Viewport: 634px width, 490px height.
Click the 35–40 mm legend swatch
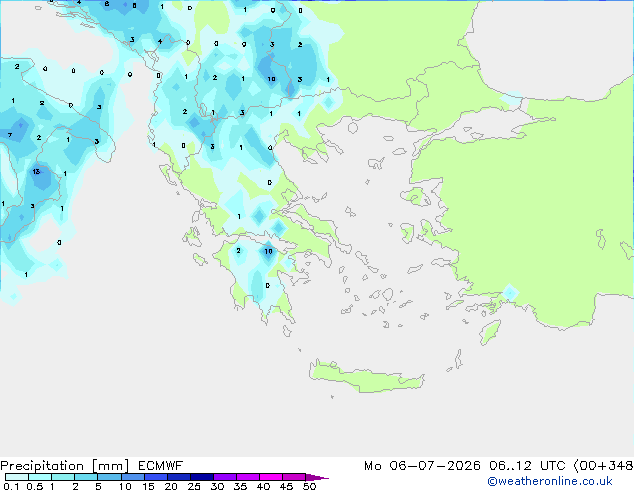[x=248, y=477]
